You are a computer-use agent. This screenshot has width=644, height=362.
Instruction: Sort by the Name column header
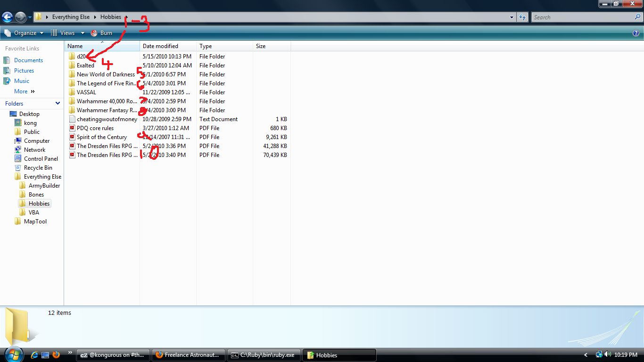(x=102, y=46)
